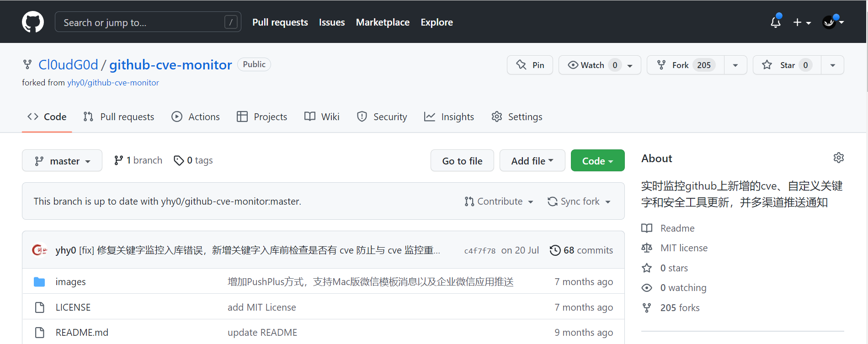Open the images folder

(x=70, y=282)
